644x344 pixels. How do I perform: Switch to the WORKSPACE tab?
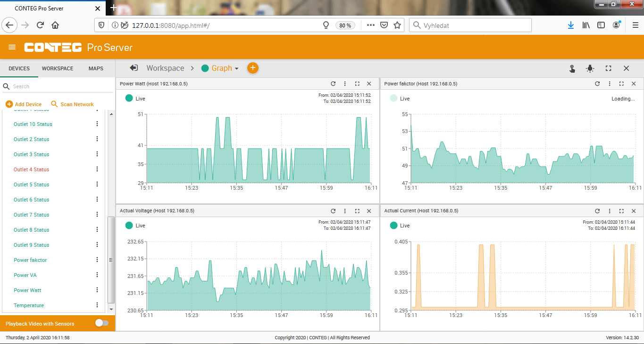[58, 69]
